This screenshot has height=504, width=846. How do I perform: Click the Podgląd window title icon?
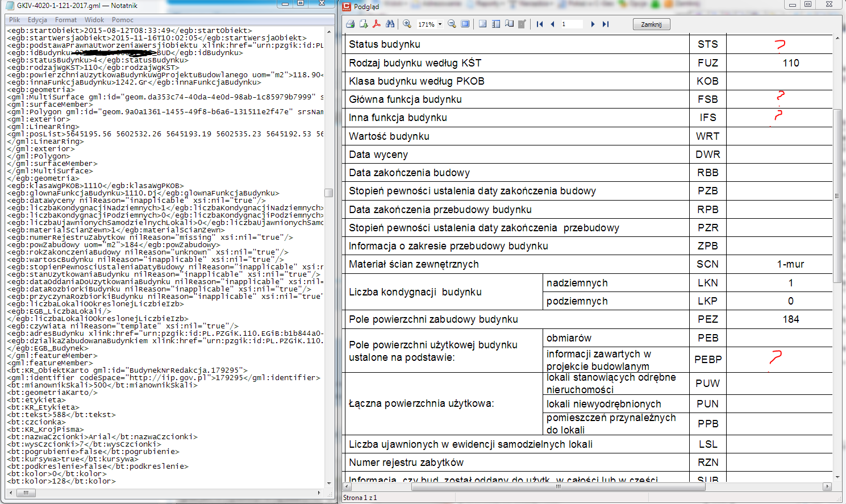tap(347, 6)
